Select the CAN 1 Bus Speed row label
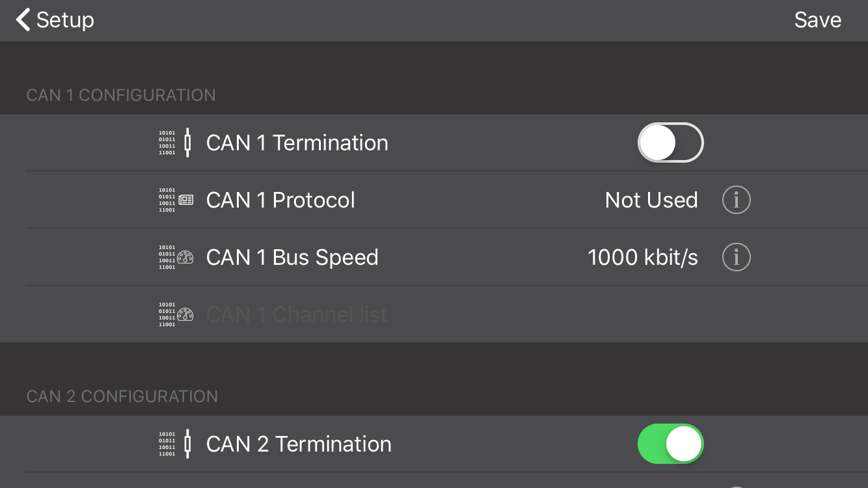Viewport: 868px width, 488px height. 292,257
